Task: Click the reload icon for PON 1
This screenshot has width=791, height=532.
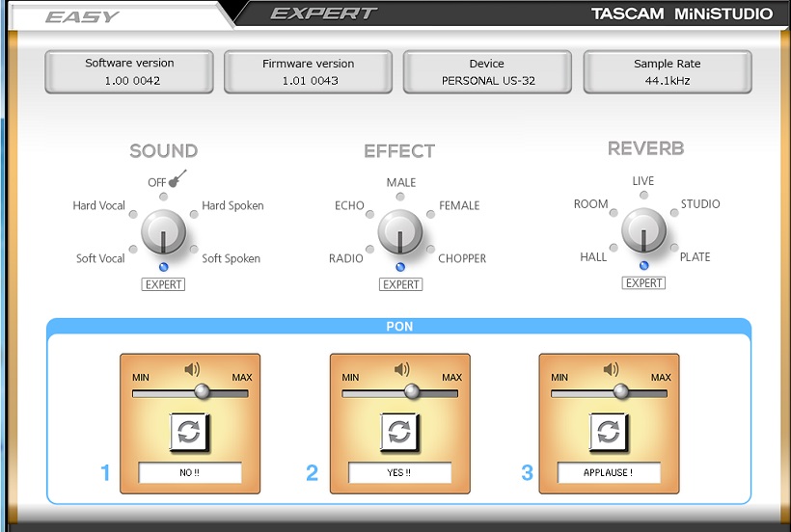Action: tap(189, 432)
